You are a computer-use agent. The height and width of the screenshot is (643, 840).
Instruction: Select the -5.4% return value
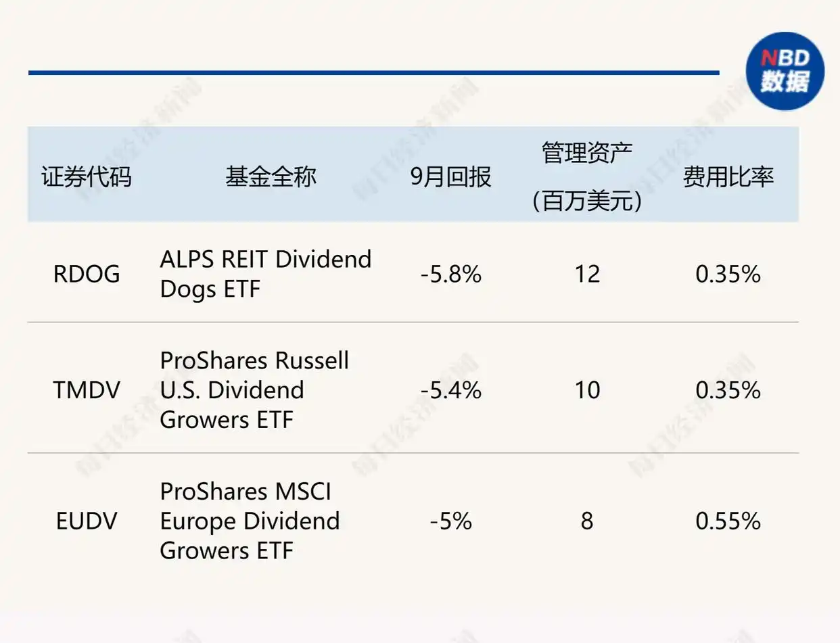pyautogui.click(x=450, y=390)
